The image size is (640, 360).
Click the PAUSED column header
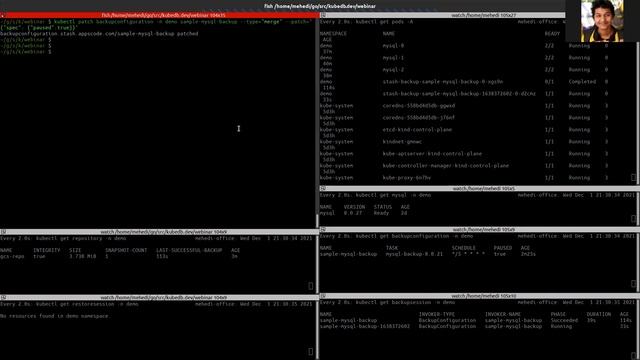pyautogui.click(x=502, y=248)
